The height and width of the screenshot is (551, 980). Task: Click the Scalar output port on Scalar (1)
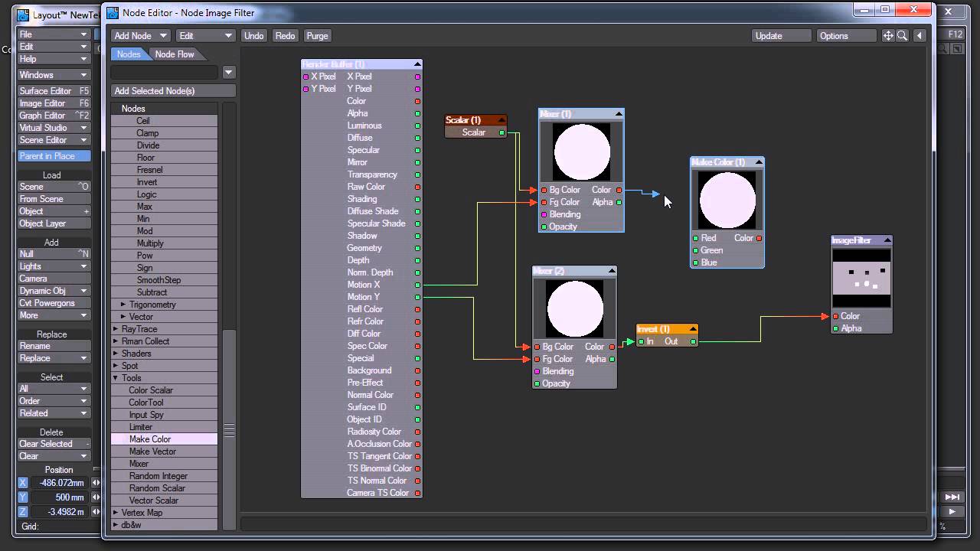[x=502, y=132]
